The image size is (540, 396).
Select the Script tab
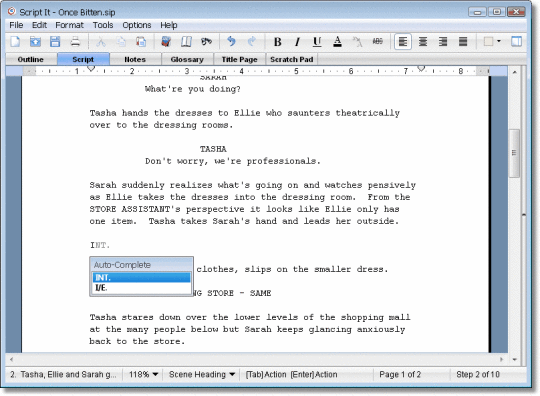(x=83, y=59)
